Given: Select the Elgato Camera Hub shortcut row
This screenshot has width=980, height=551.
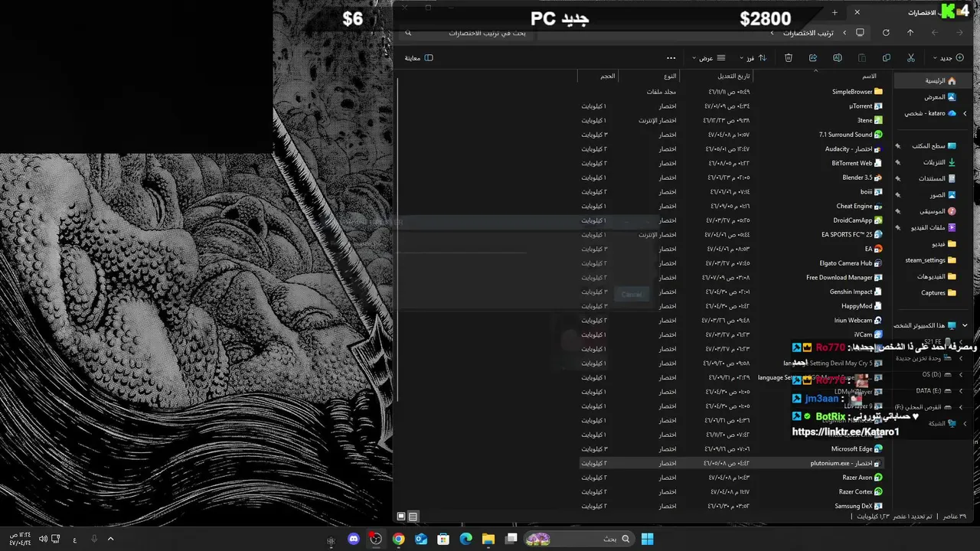Looking at the screenshot, I should tap(731, 263).
